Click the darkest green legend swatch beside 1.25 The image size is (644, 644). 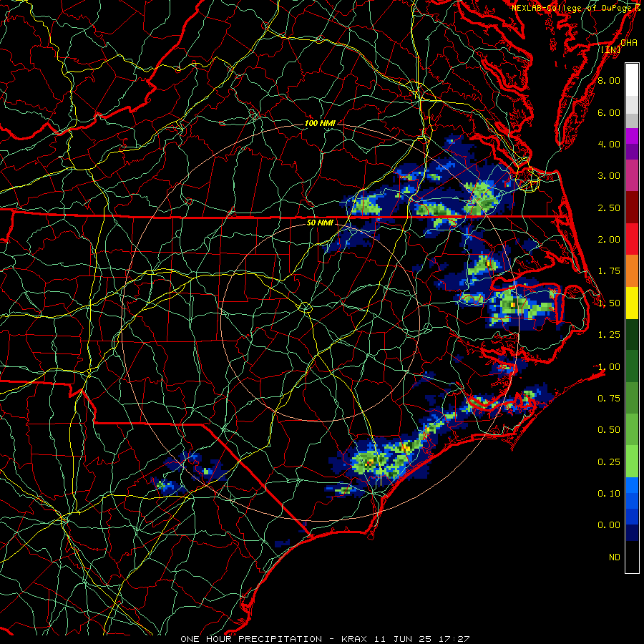point(632,334)
